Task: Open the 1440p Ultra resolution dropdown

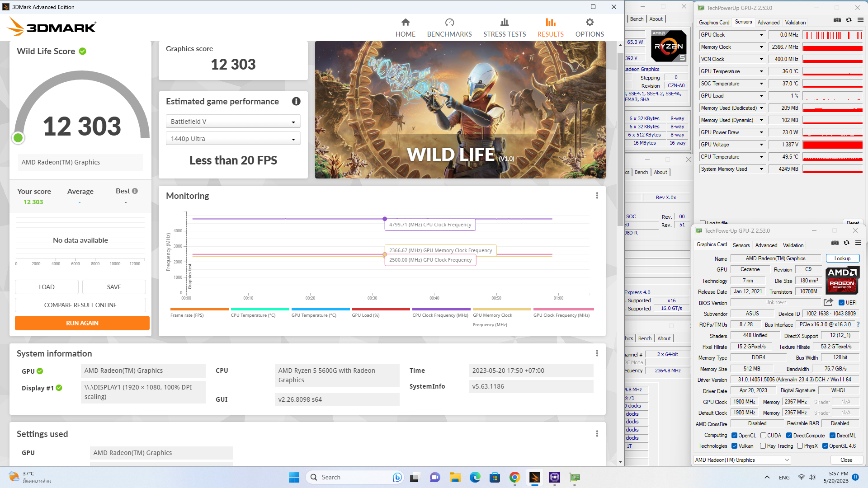Action: pos(233,139)
